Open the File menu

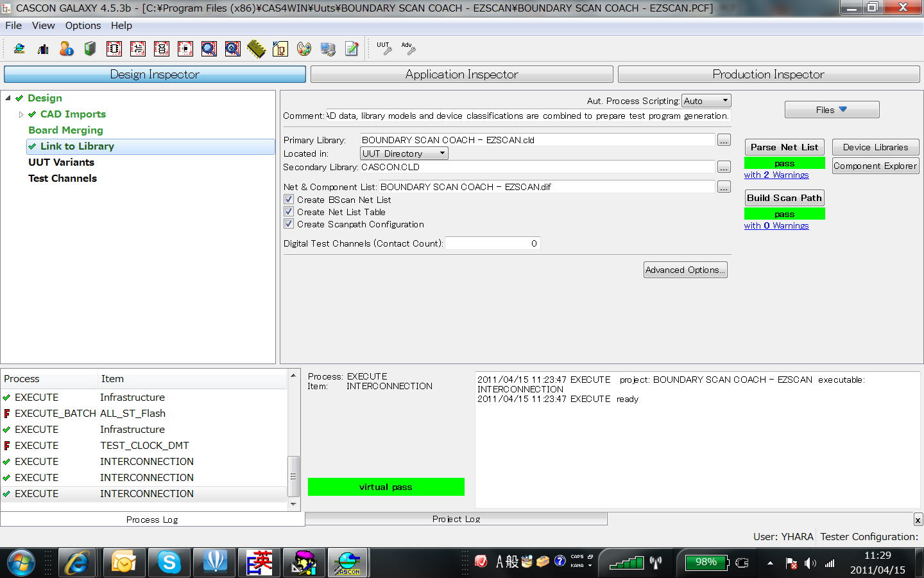13,26
